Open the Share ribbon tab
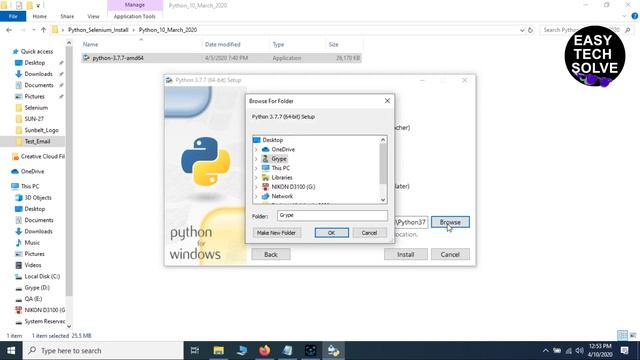 (x=67, y=16)
